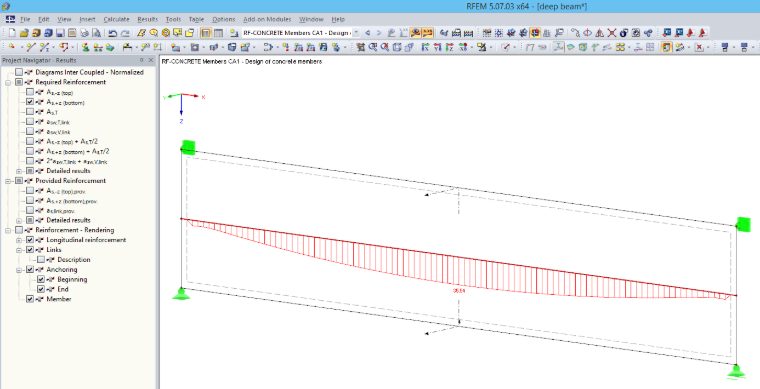Pin the Project Navigator panel

tap(142, 60)
